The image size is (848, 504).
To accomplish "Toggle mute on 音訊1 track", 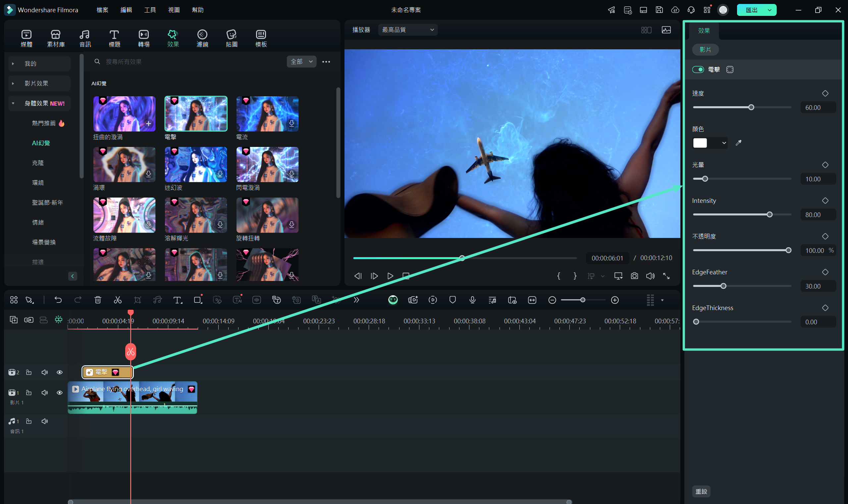I will (x=44, y=421).
